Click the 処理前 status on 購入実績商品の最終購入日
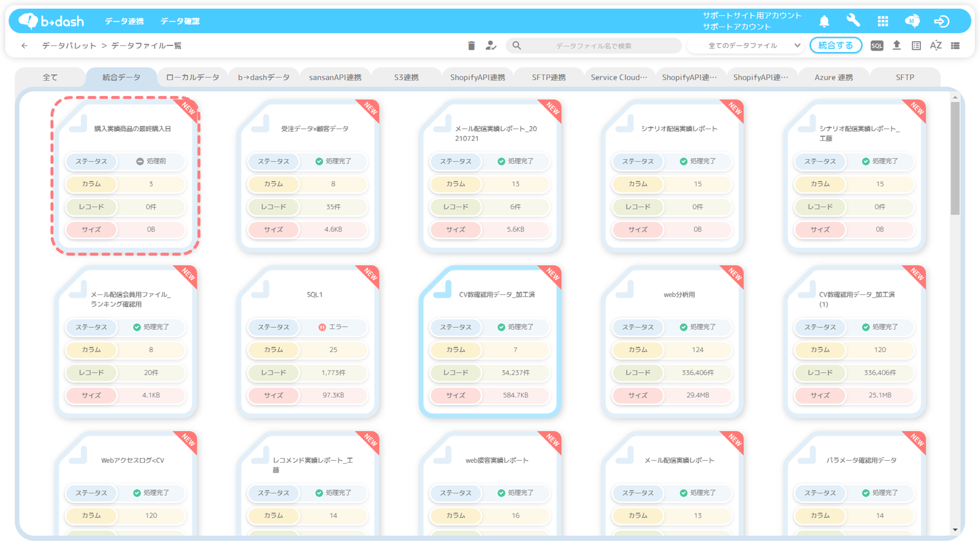The width and height of the screenshot is (980, 551). pos(151,161)
